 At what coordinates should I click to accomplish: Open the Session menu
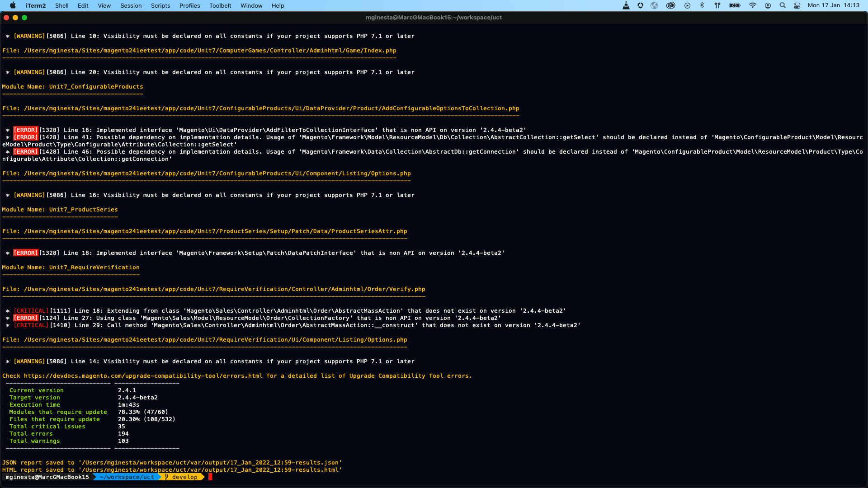(x=131, y=5)
